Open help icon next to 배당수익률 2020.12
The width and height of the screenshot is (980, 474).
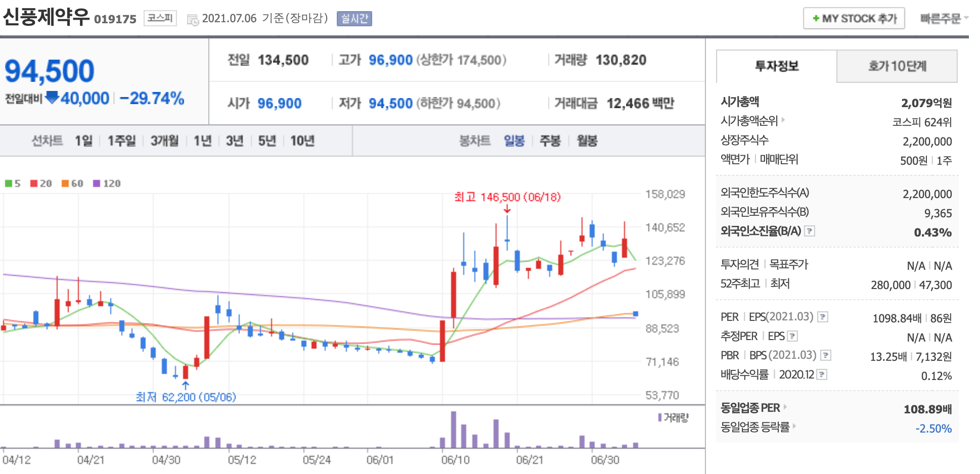point(822,374)
